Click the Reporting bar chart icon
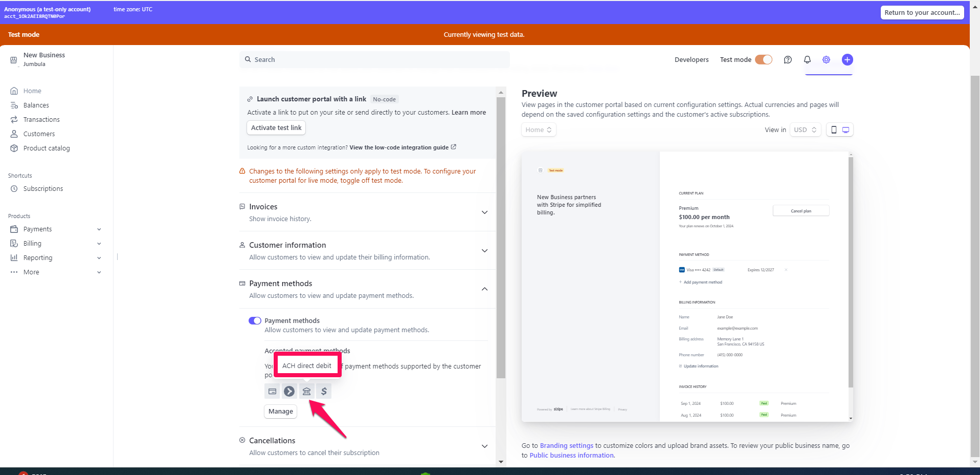The image size is (980, 475). pos(14,257)
